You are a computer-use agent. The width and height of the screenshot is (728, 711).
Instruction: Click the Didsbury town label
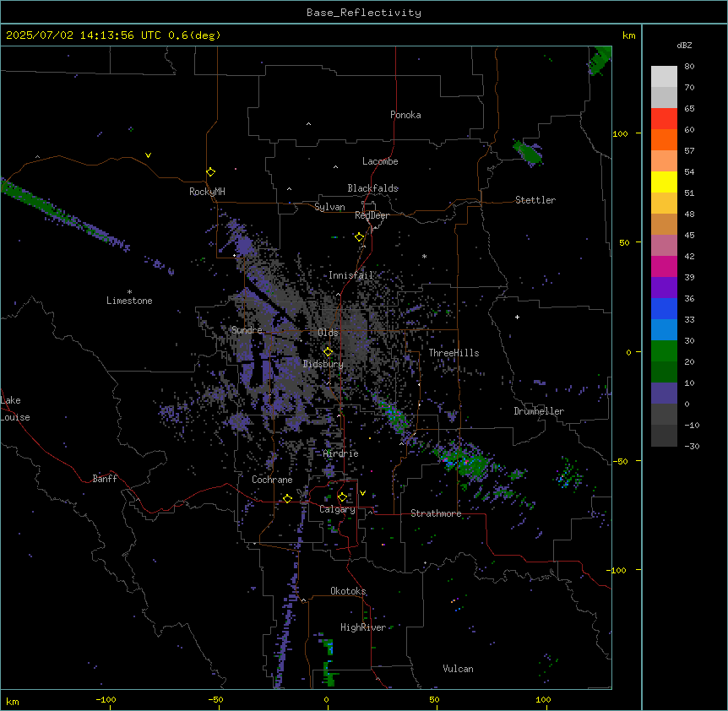tap(323, 364)
